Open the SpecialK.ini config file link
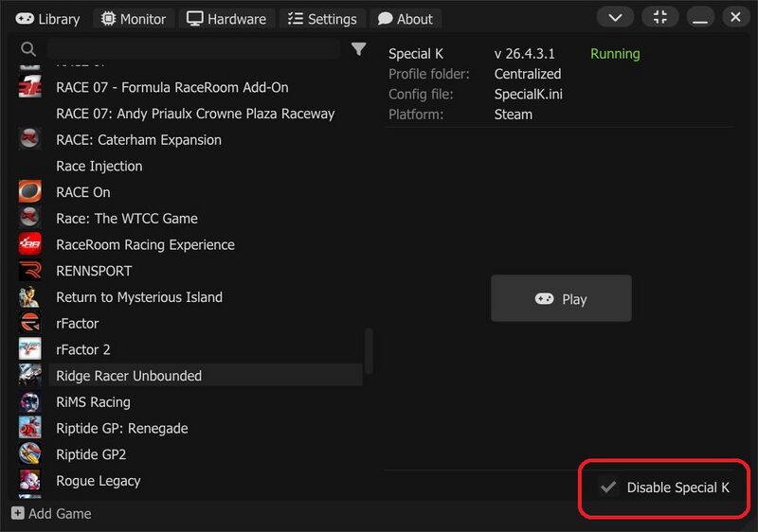The width and height of the screenshot is (758, 532). (528, 94)
